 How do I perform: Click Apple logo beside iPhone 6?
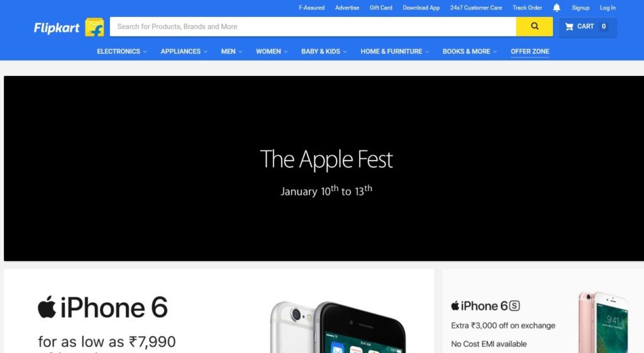47,307
